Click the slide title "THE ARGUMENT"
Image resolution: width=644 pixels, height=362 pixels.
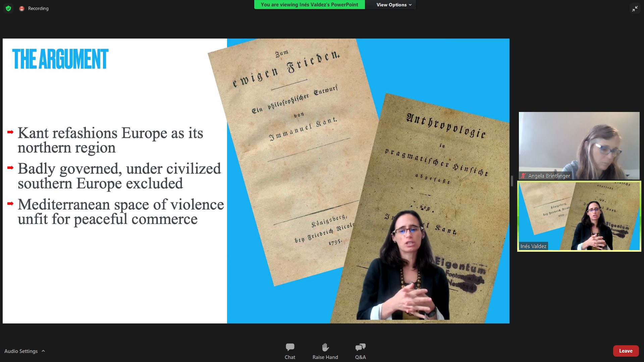tap(60, 59)
